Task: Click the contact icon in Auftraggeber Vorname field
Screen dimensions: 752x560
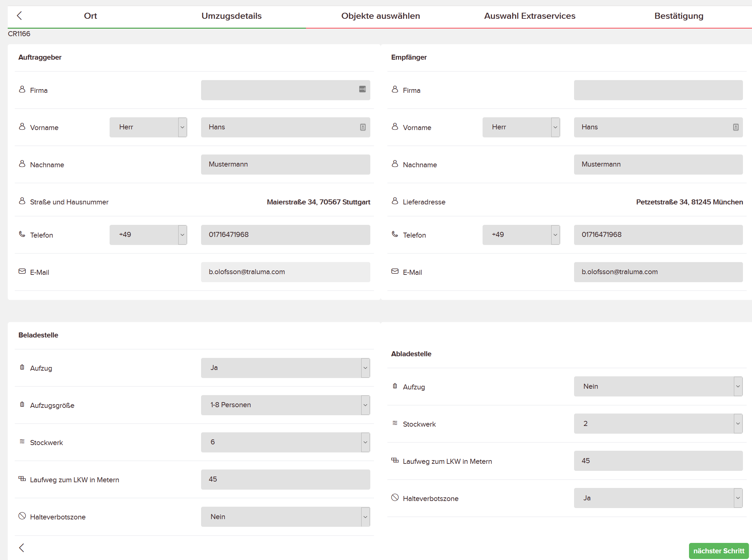Action: pos(363,127)
